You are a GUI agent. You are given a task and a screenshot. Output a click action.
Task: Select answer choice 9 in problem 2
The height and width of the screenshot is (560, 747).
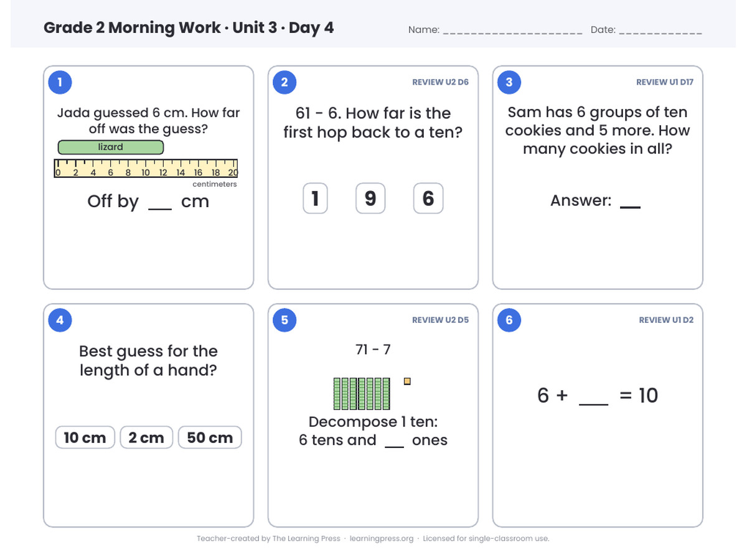coord(370,198)
